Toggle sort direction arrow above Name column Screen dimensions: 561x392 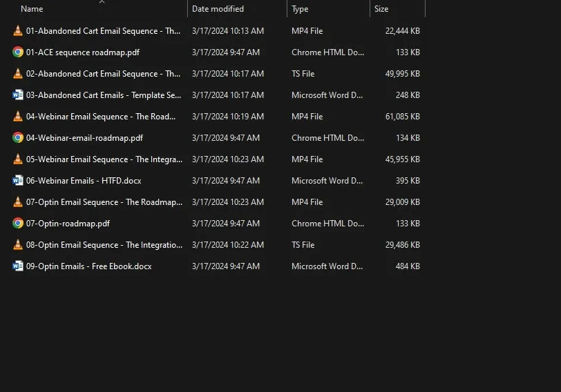point(102,2)
